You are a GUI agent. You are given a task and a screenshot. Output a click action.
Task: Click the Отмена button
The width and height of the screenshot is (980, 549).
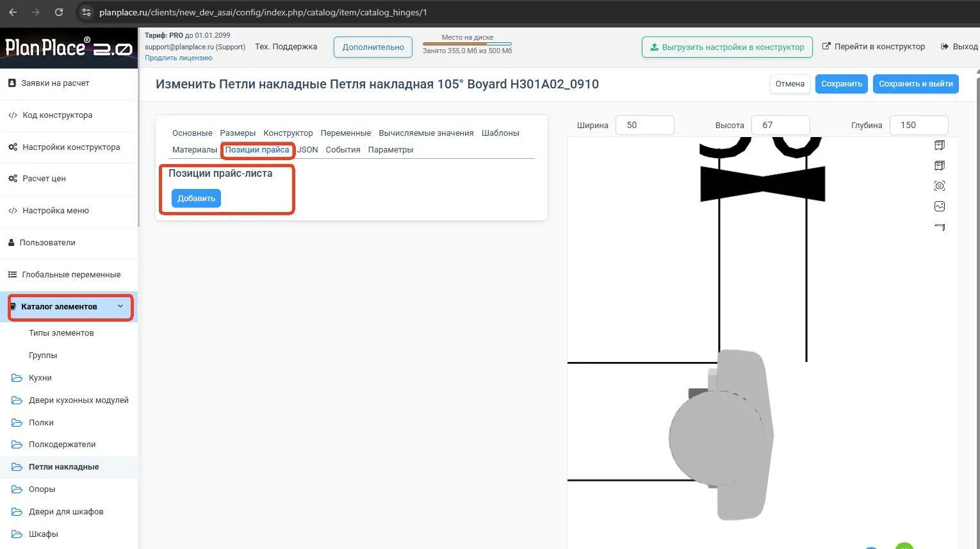click(790, 84)
